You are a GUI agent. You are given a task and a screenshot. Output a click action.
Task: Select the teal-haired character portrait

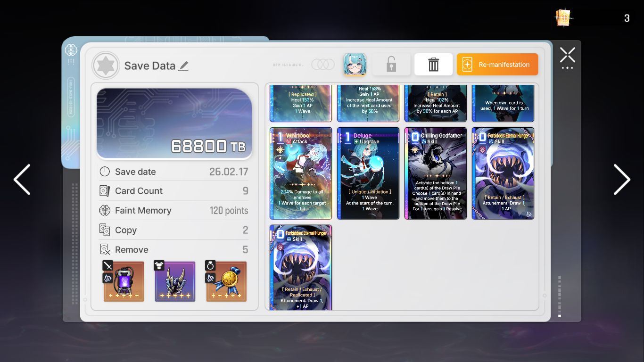(355, 65)
